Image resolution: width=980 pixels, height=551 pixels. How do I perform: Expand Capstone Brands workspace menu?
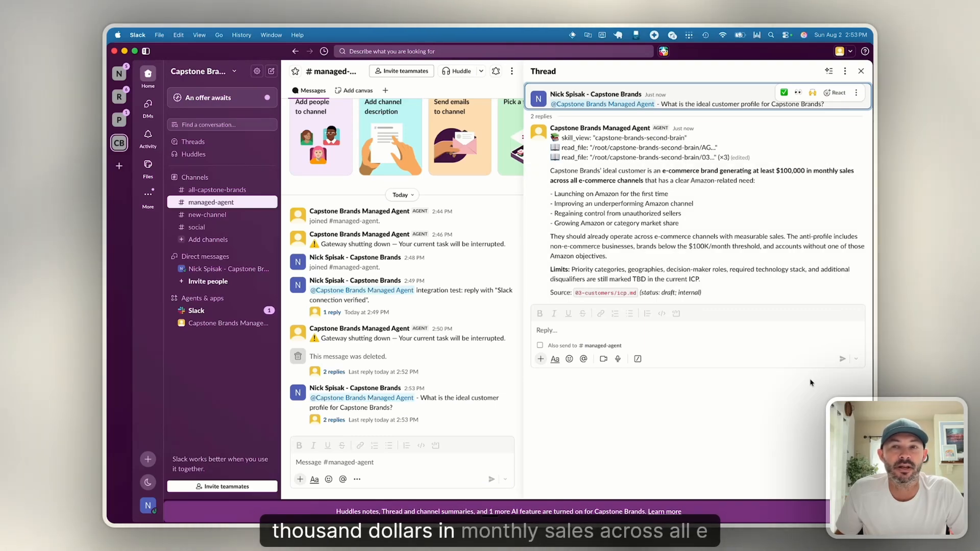204,71
